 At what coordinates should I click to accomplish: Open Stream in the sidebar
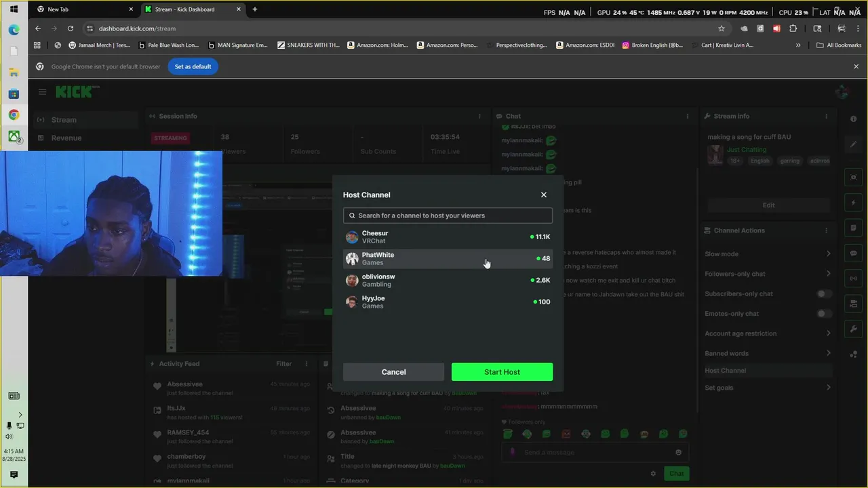87,120
